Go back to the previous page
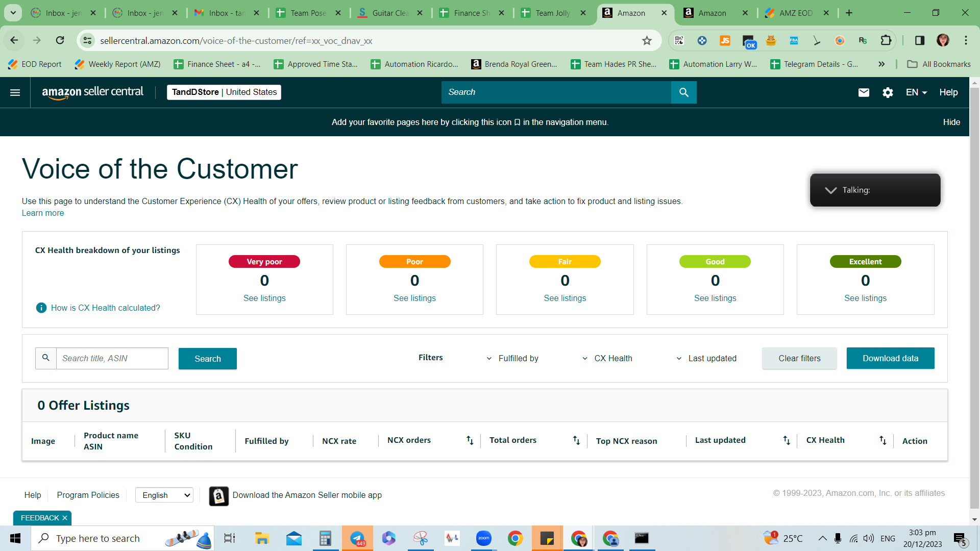The image size is (980, 551). coord(14,40)
